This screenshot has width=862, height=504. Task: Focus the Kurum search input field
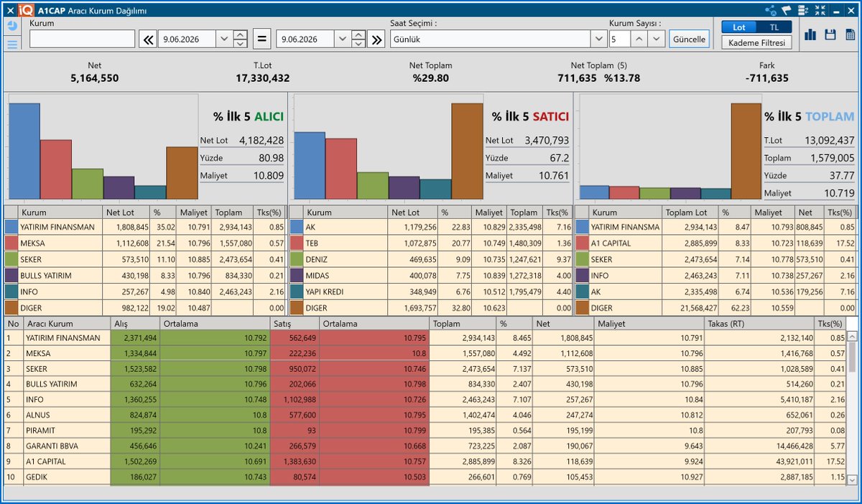click(x=82, y=39)
